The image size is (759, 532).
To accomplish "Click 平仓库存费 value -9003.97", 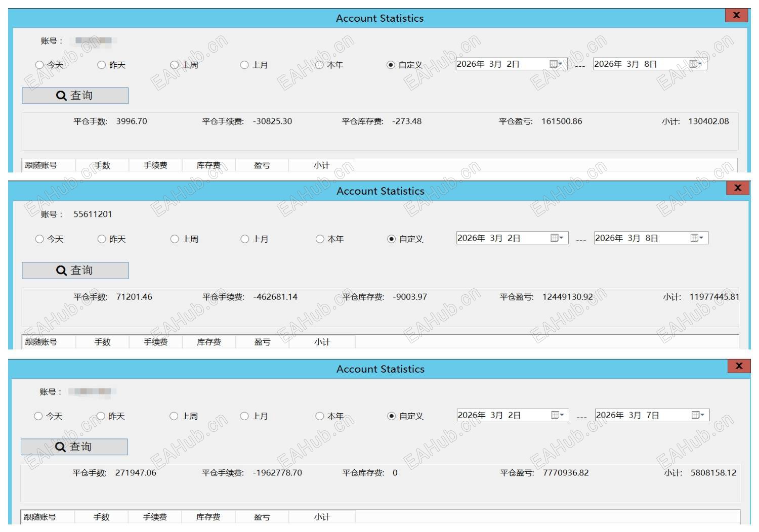I will [410, 297].
